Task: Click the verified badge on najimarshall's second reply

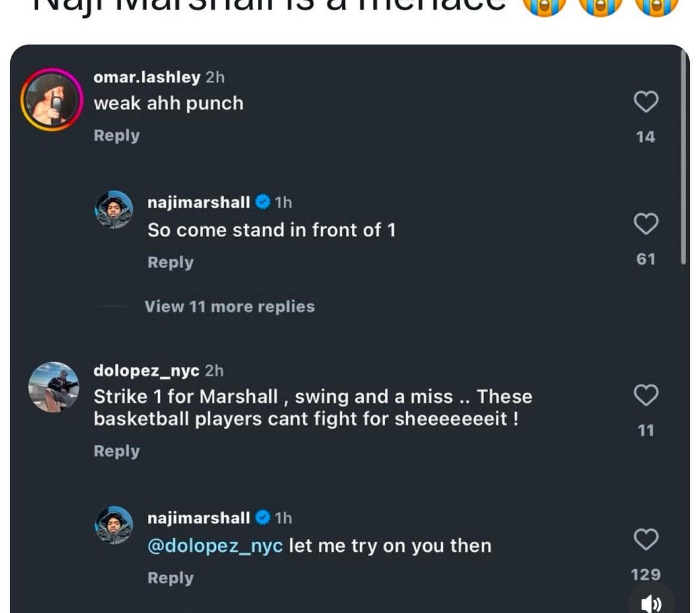Action: [x=263, y=518]
